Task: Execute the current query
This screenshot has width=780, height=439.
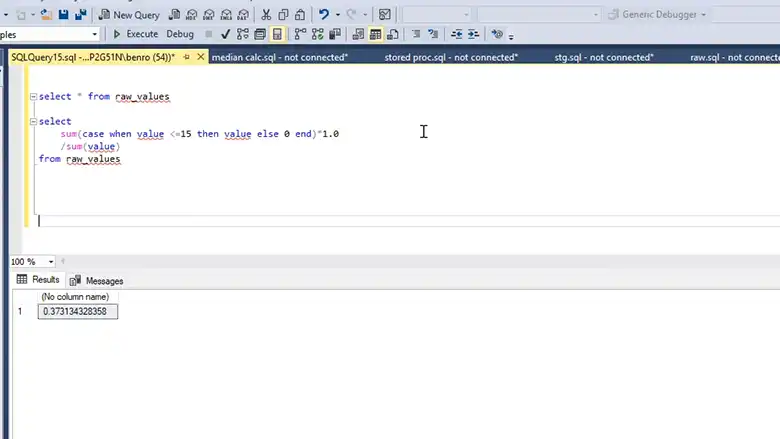Action: click(x=135, y=34)
